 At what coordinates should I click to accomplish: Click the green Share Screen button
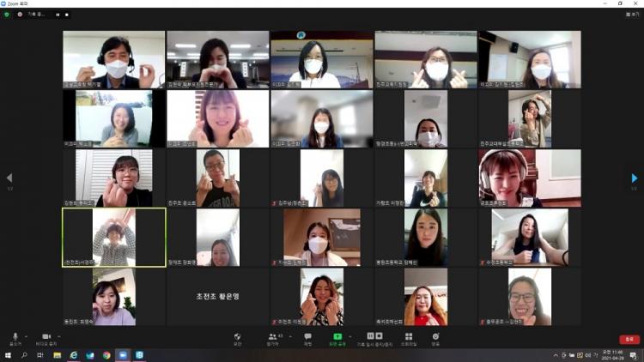(337, 337)
